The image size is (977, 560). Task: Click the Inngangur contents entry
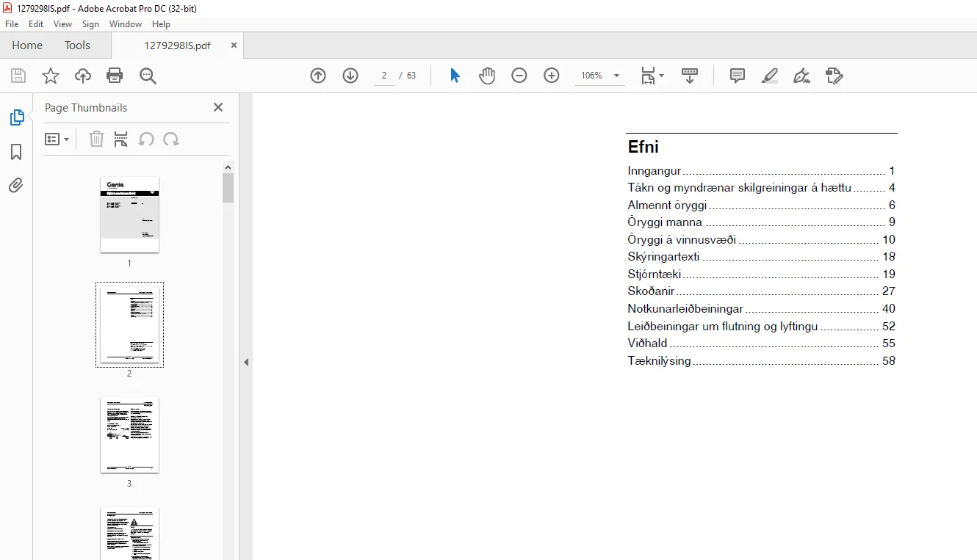tap(761, 171)
